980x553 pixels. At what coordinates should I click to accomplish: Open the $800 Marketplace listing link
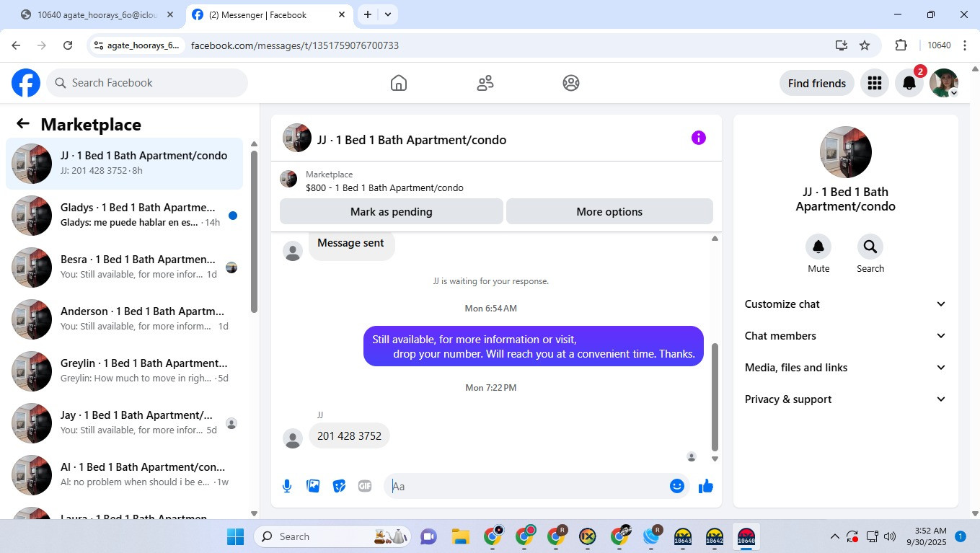click(384, 188)
